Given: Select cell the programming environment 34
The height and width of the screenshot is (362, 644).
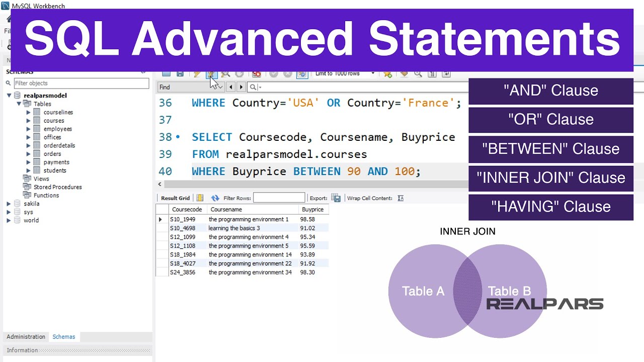Looking at the screenshot, I should 252,273.
